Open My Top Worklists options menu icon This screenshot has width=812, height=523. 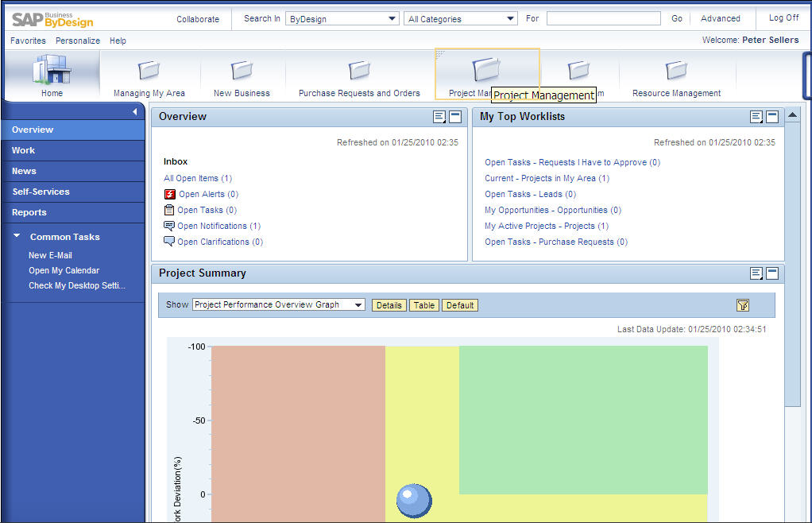click(x=756, y=117)
